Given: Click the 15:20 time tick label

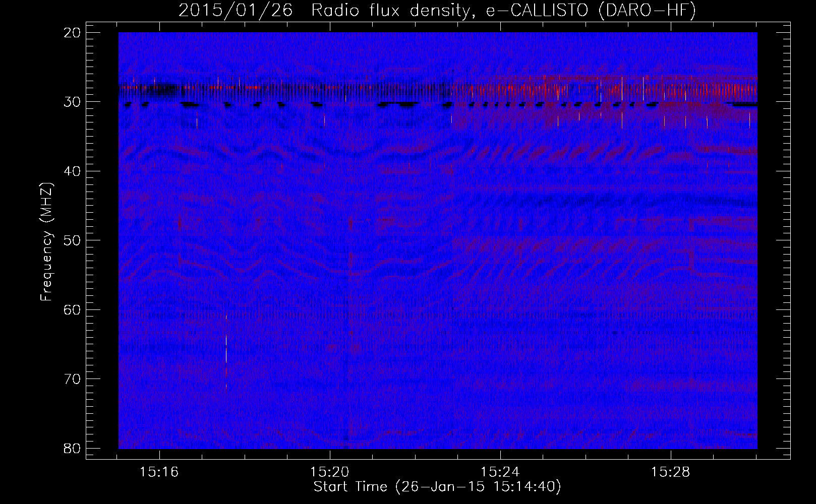Looking at the screenshot, I should pyautogui.click(x=329, y=472).
